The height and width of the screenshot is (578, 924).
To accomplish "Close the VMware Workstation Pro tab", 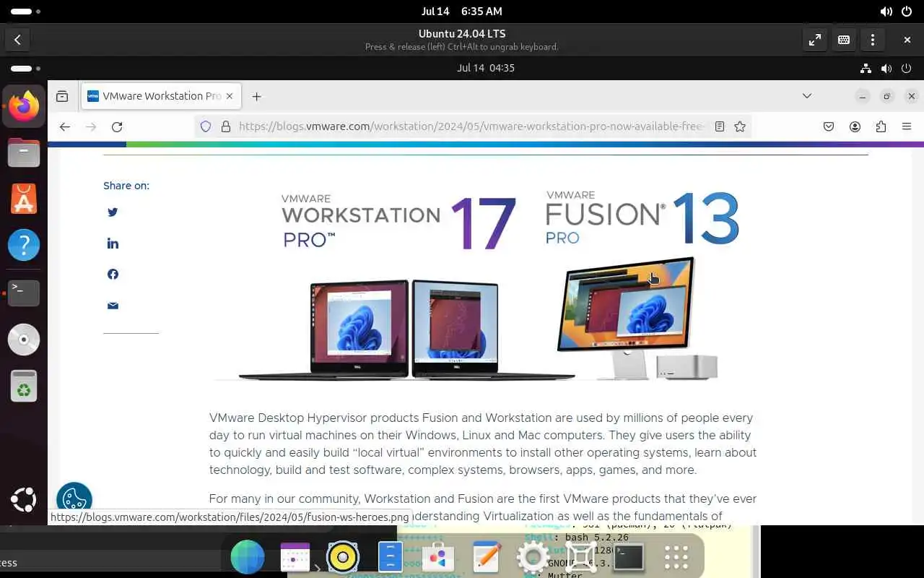I will tap(230, 96).
